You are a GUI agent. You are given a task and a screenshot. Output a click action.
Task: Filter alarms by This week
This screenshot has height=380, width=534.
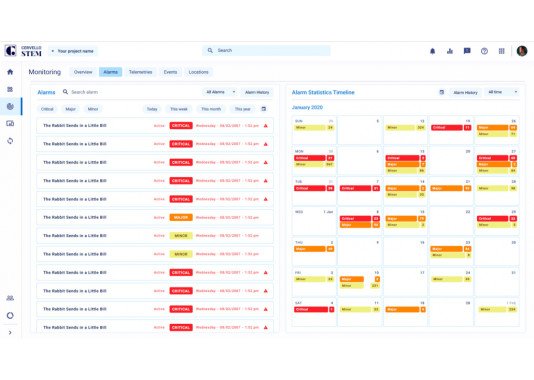click(179, 109)
